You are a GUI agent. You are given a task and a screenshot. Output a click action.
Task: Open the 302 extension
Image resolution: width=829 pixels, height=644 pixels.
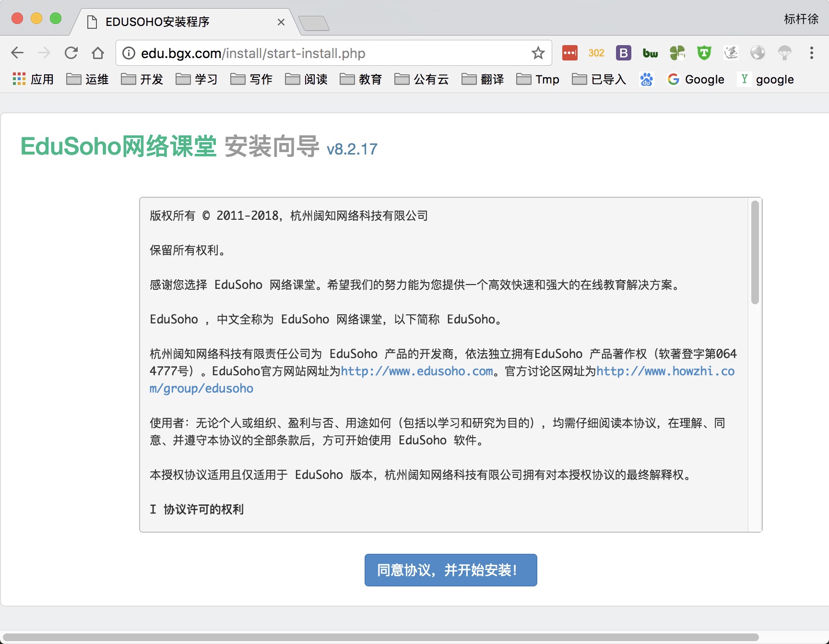pos(596,53)
